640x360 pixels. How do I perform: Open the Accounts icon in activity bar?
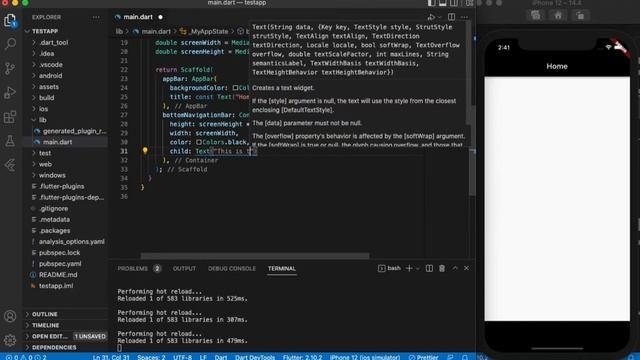point(10,316)
